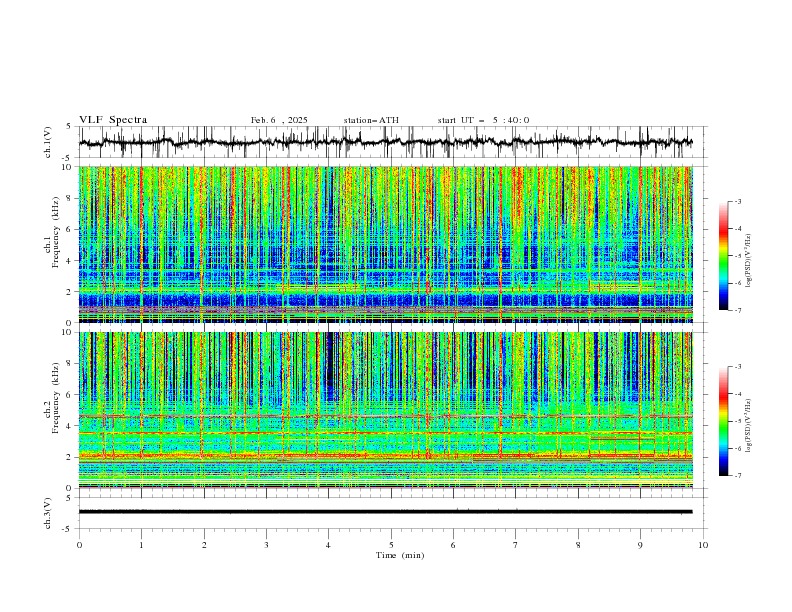
Task: Click the 'ch.3(V)' waveform axis label
Action: [x=48, y=513]
